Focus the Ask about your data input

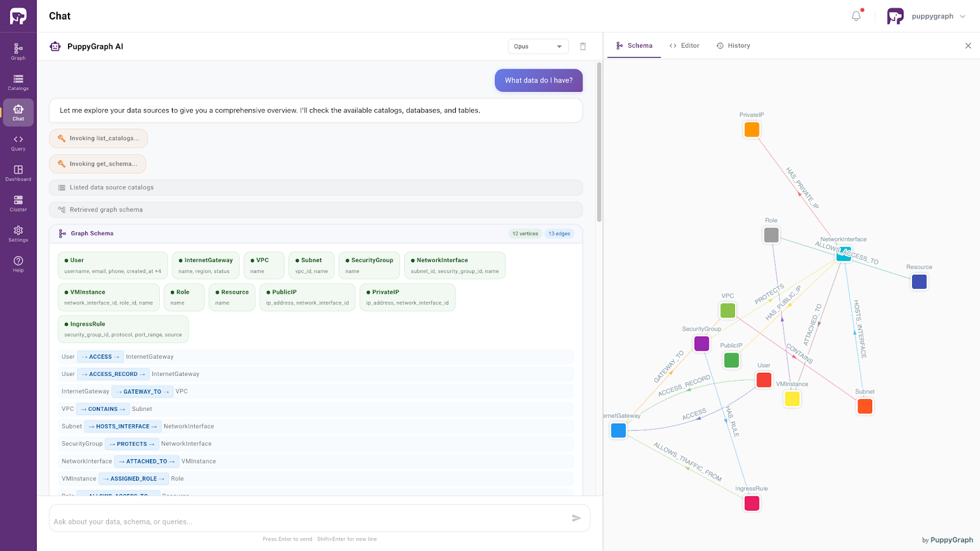tap(309, 522)
